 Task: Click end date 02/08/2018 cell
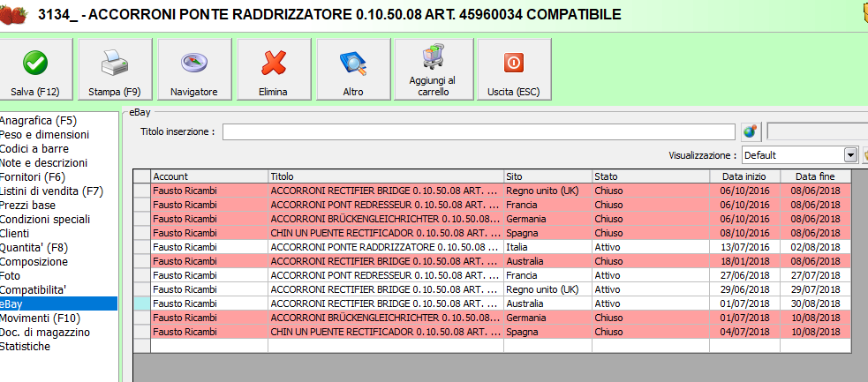(815, 247)
